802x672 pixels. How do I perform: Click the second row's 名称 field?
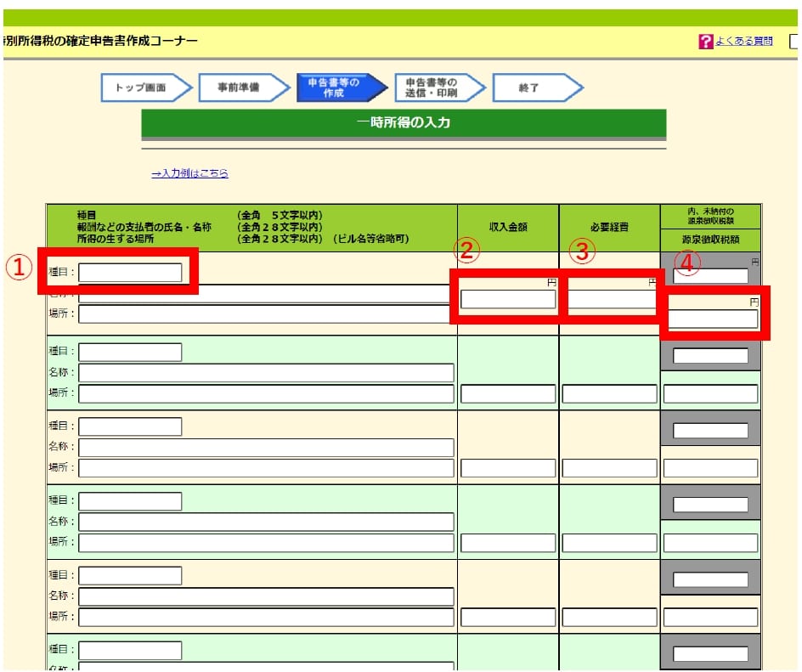[266, 373]
